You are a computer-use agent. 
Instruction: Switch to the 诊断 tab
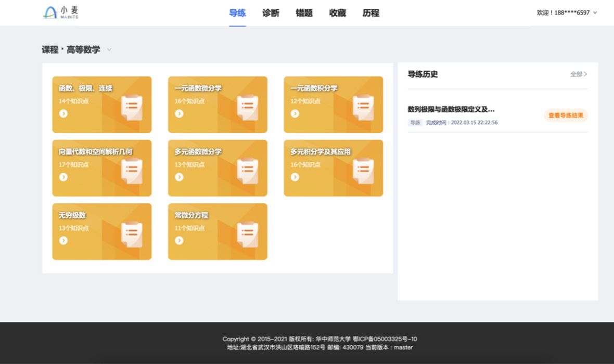pos(271,13)
